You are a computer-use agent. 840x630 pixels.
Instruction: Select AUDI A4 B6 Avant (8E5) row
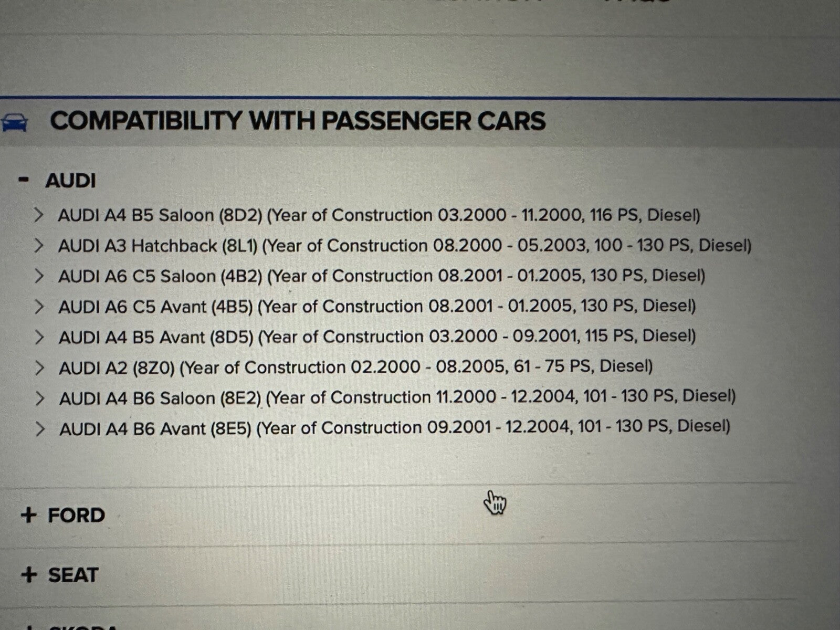[394, 428]
